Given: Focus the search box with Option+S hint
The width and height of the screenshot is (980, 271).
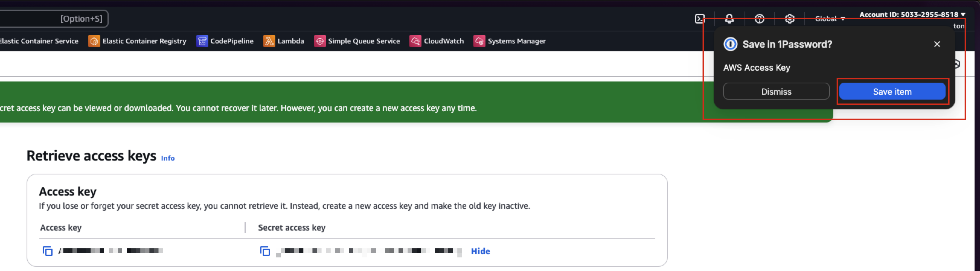Looking at the screenshot, I should [53, 19].
